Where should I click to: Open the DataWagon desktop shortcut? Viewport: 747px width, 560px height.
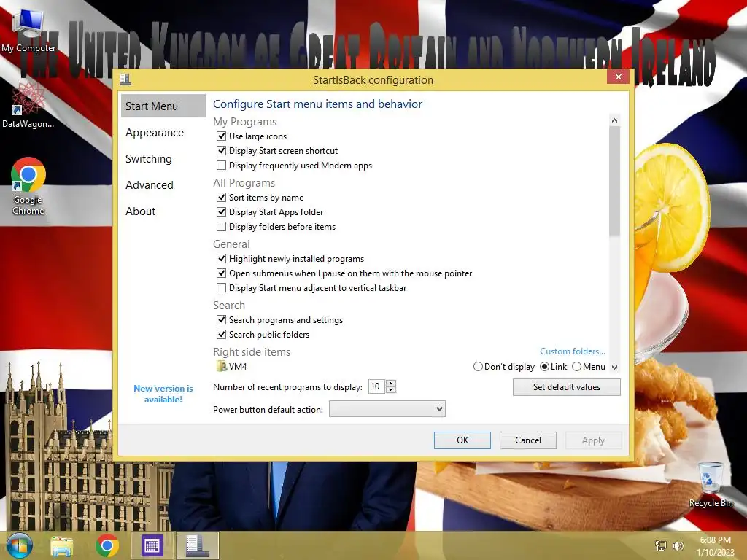click(28, 105)
